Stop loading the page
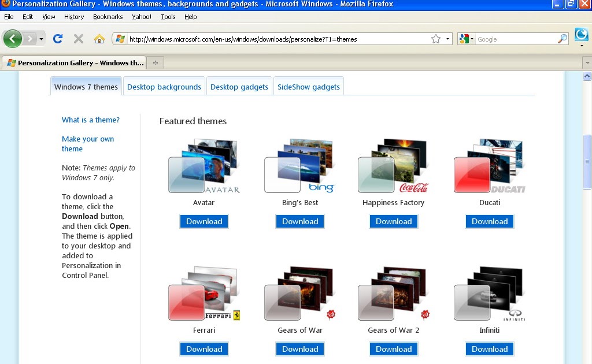Image resolution: width=592 pixels, height=364 pixels. click(77, 39)
